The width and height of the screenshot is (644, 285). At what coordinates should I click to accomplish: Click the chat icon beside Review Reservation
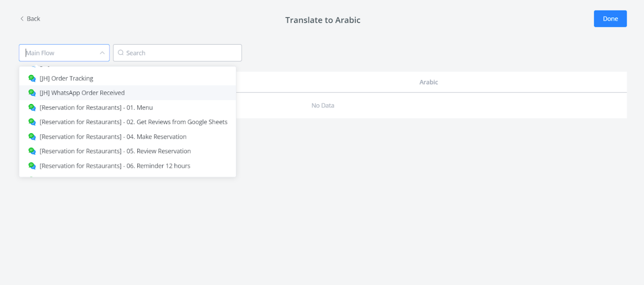[x=32, y=151]
